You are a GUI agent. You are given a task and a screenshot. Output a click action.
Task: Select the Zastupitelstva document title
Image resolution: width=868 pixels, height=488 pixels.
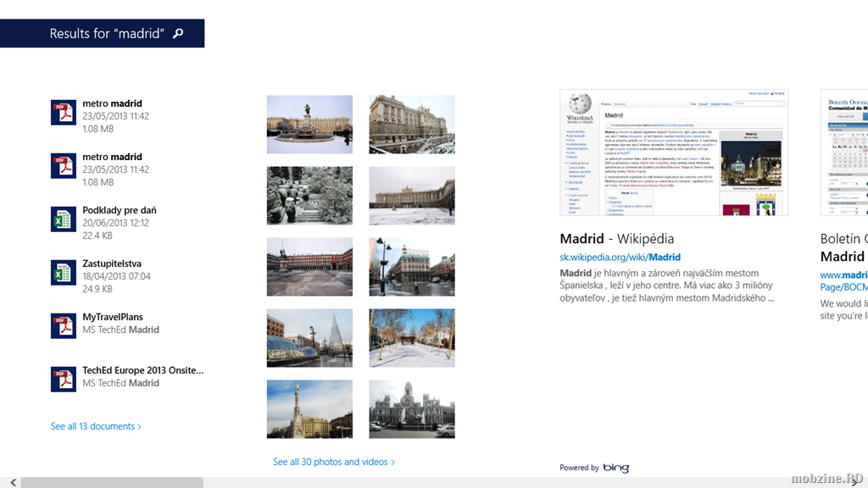tap(112, 263)
